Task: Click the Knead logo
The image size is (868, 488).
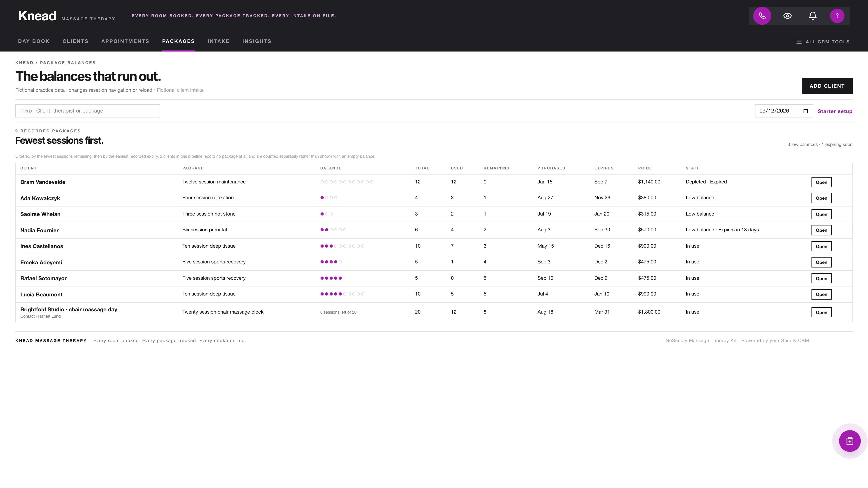Action: tap(37, 16)
